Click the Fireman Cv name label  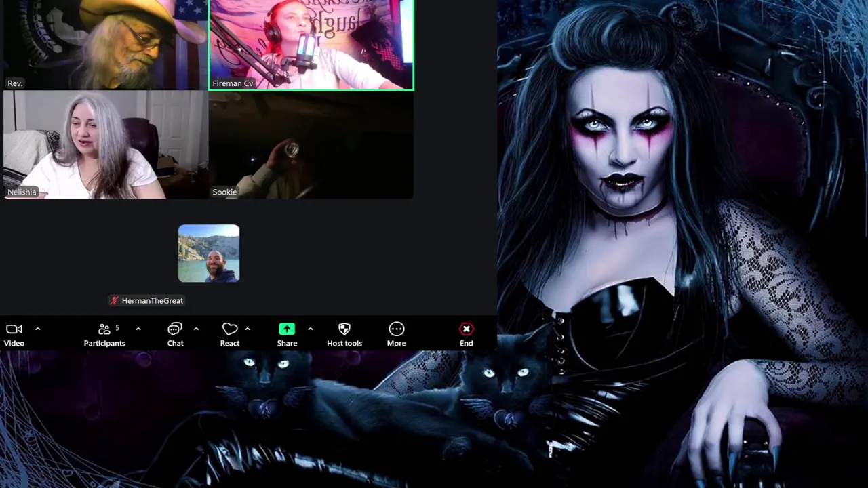[233, 83]
